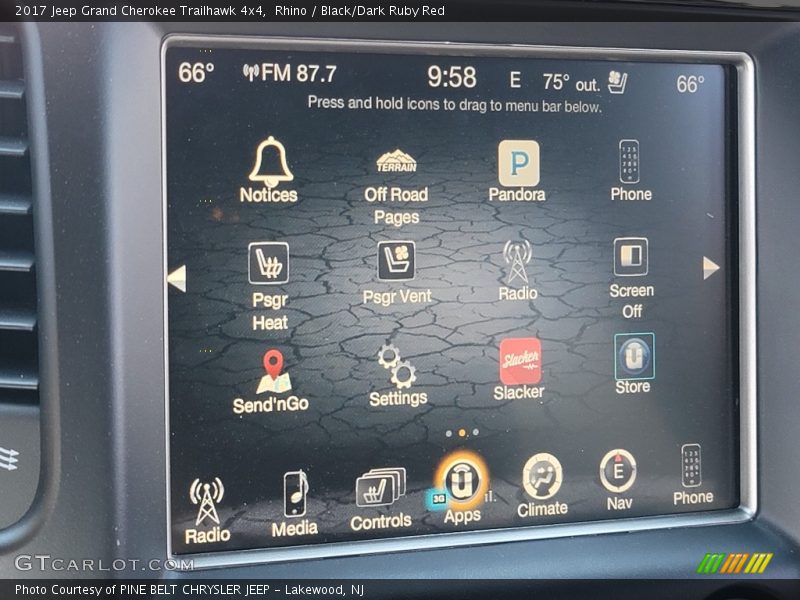Open the Uconnect Store app
The width and height of the screenshot is (800, 600).
633,363
